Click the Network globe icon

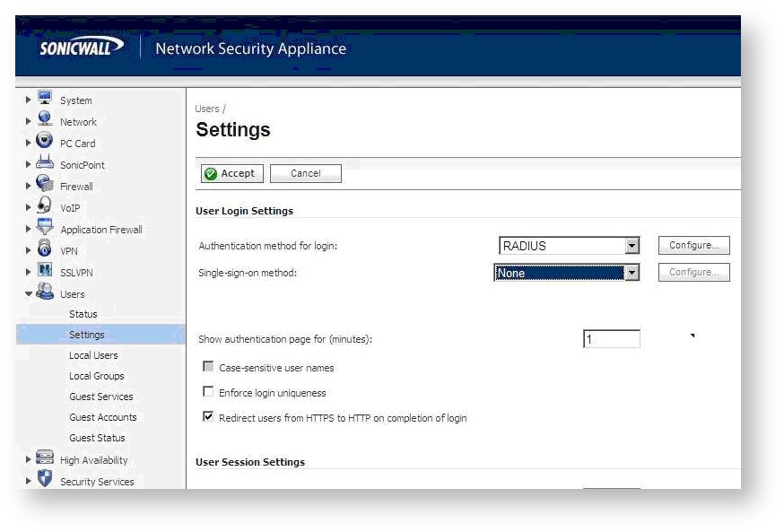point(45,120)
